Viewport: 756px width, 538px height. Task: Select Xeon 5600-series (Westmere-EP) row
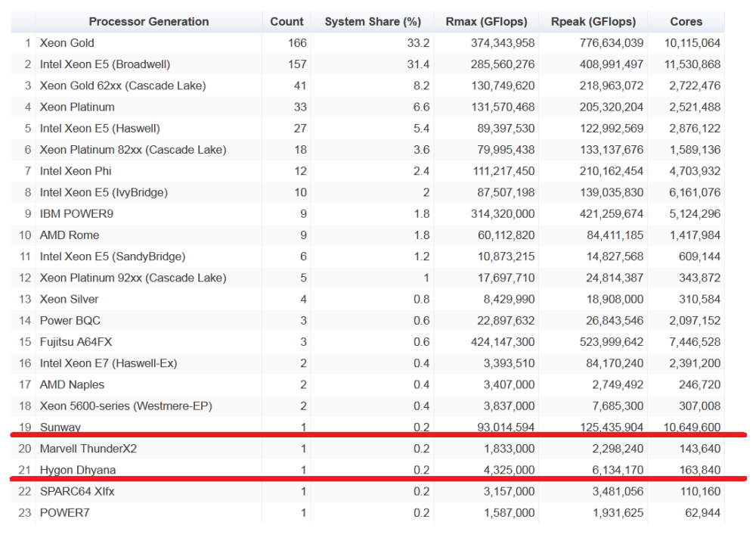(125, 406)
